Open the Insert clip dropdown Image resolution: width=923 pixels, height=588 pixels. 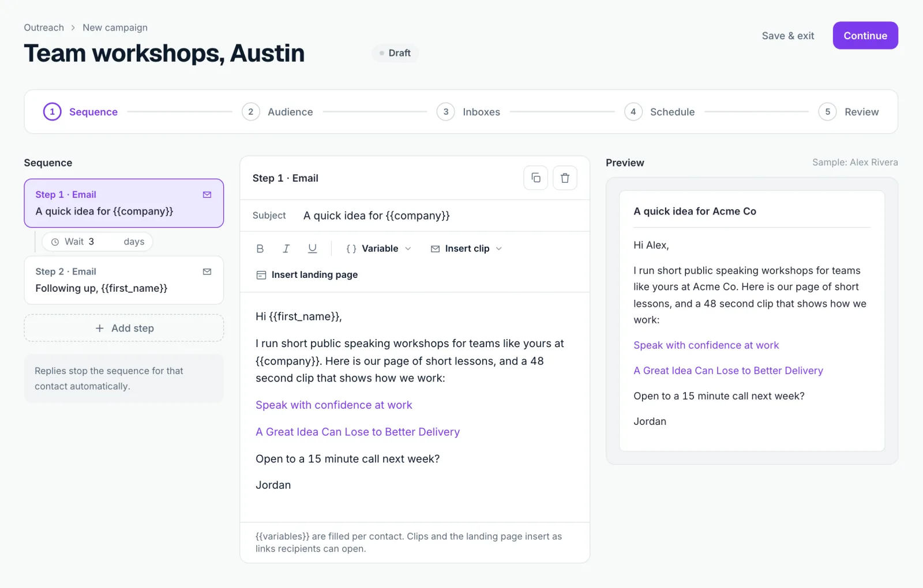coord(466,248)
